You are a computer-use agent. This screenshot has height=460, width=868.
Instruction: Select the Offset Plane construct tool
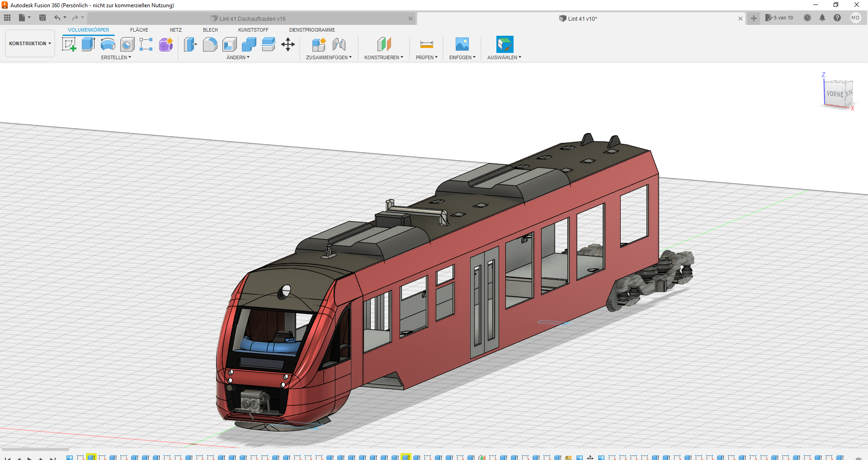coord(384,44)
